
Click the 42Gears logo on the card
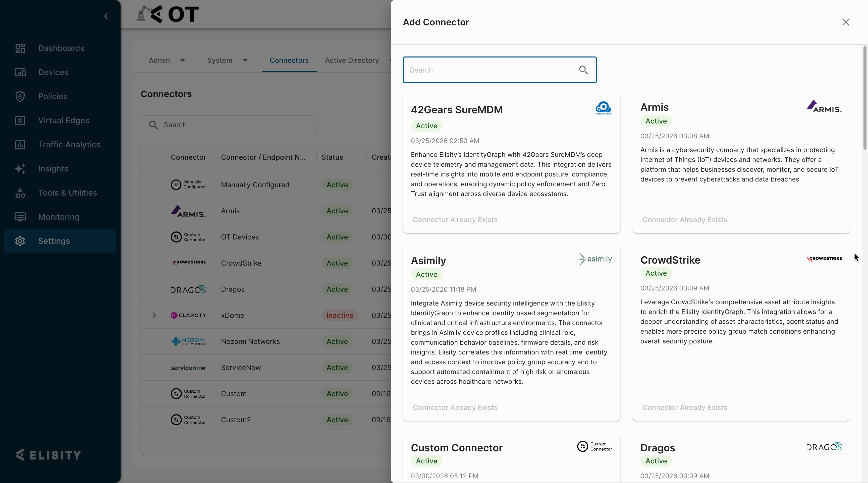603,108
